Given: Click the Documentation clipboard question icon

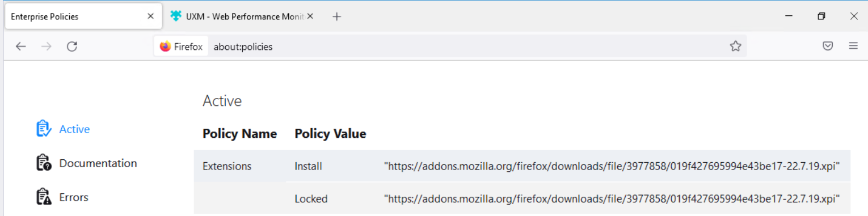Looking at the screenshot, I should [x=44, y=163].
